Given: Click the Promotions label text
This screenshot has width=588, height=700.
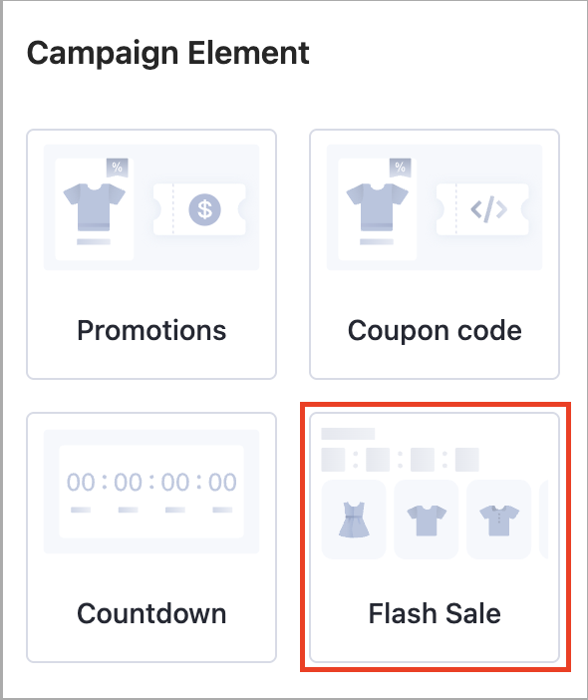Looking at the screenshot, I should coord(151,331).
